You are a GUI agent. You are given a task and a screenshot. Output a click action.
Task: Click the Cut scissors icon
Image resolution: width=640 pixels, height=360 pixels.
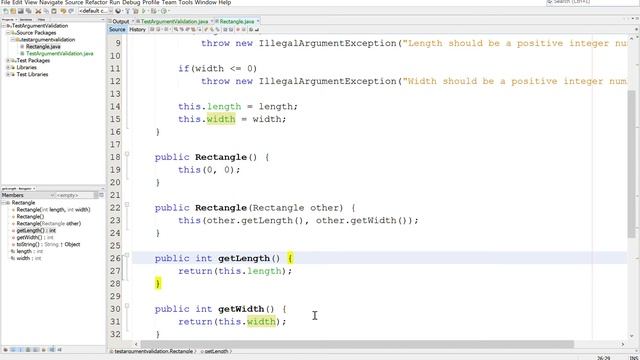(x=38, y=11)
